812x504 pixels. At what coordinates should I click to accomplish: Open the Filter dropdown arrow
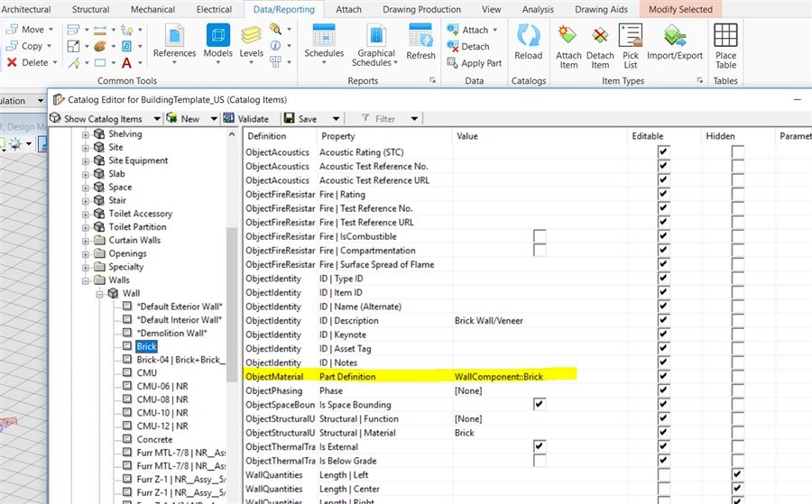414,119
